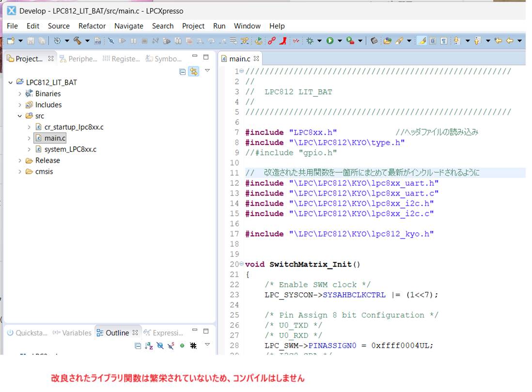Click Collapse All in Project Explorer
This screenshot has width=532, height=392.
point(183,72)
